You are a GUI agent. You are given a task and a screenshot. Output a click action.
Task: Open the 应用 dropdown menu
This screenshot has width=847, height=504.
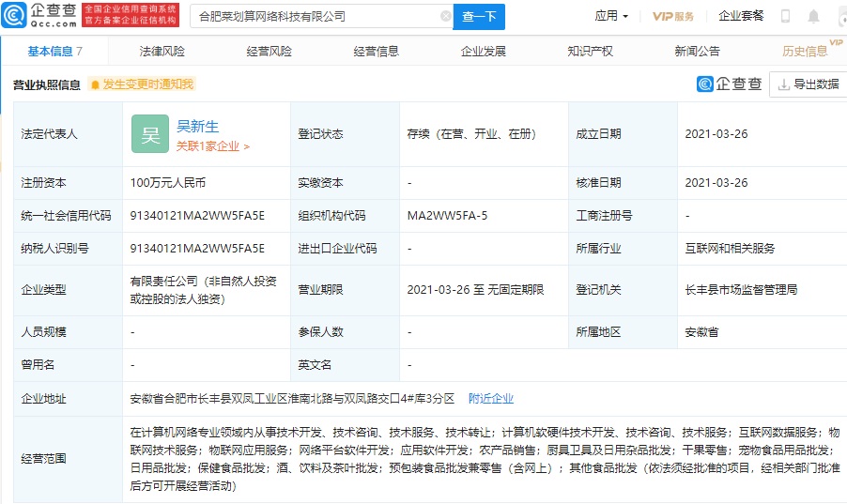[611, 16]
